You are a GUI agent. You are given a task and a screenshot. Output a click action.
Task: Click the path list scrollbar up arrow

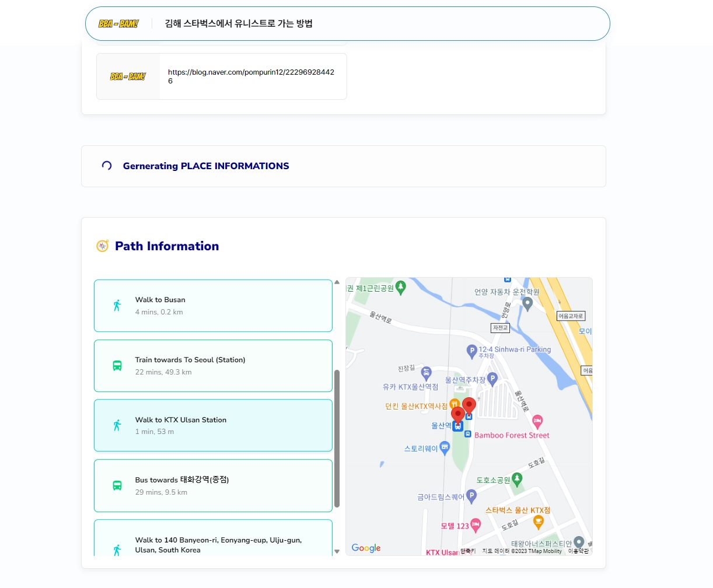tap(337, 282)
